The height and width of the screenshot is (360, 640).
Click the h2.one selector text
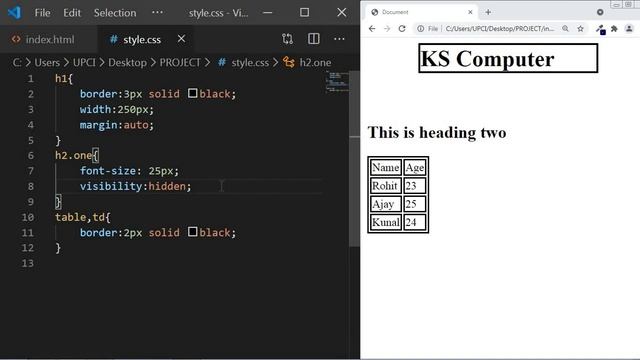click(x=73, y=156)
